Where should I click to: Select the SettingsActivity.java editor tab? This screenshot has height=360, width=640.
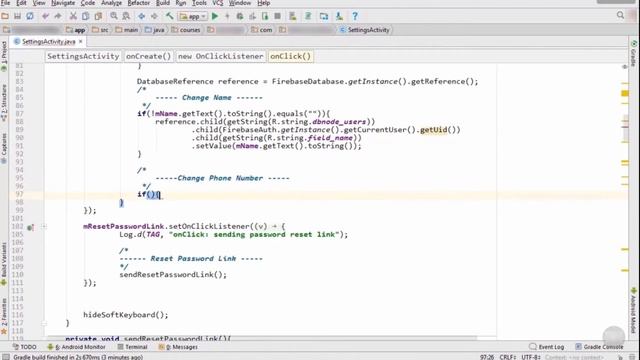[x=48, y=42]
